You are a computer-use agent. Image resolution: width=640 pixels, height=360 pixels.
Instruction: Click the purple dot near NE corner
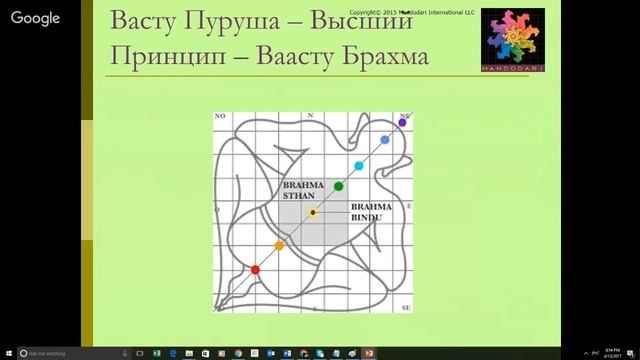402,122
